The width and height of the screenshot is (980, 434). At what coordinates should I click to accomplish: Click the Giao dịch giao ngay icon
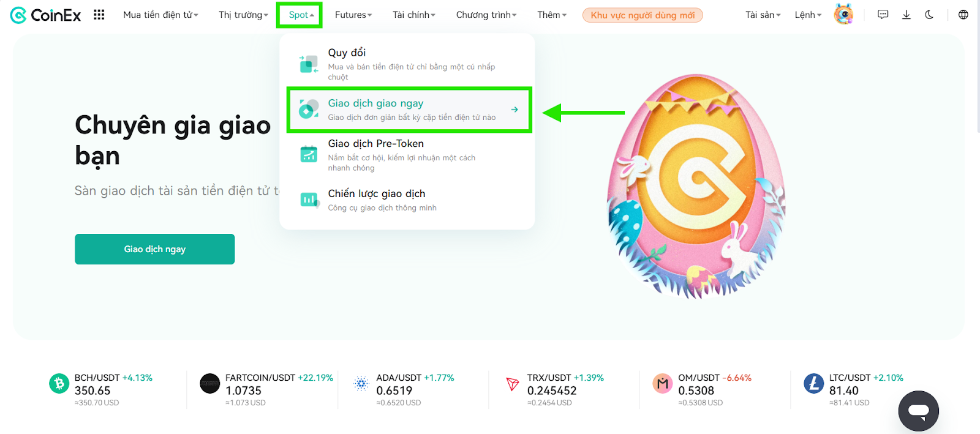click(309, 109)
